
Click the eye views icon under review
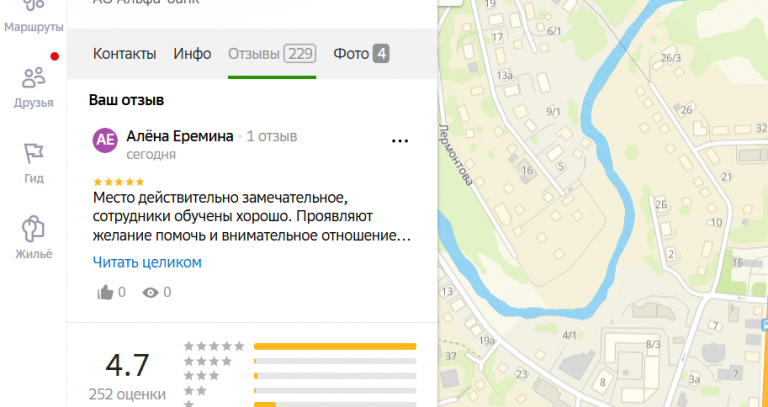(150, 293)
